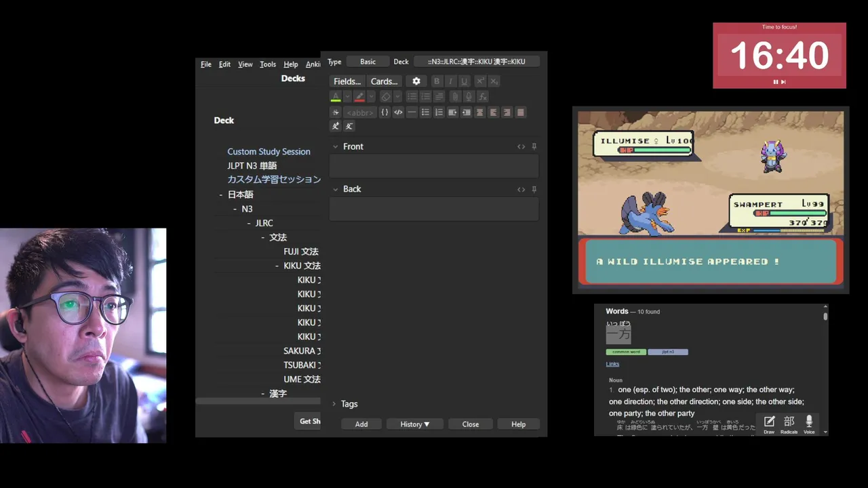Record audio with the microphone icon
This screenshot has width=868, height=488.
pos(469,96)
